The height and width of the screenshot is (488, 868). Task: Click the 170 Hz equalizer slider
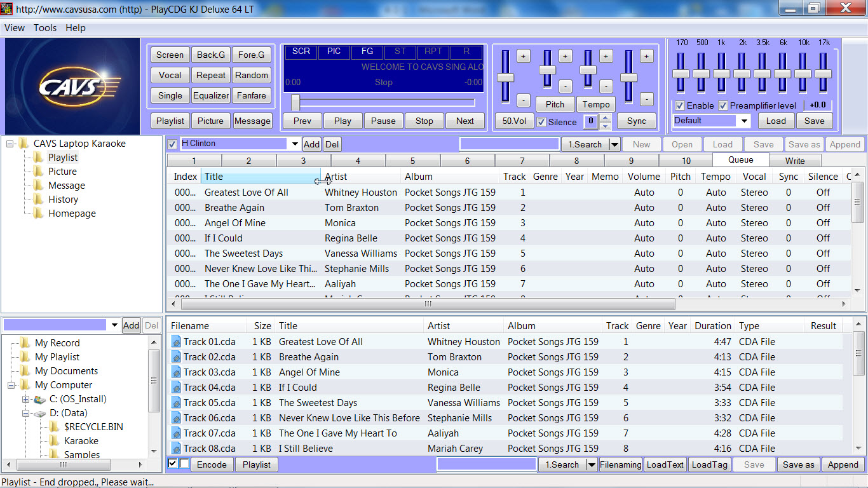[681, 73]
